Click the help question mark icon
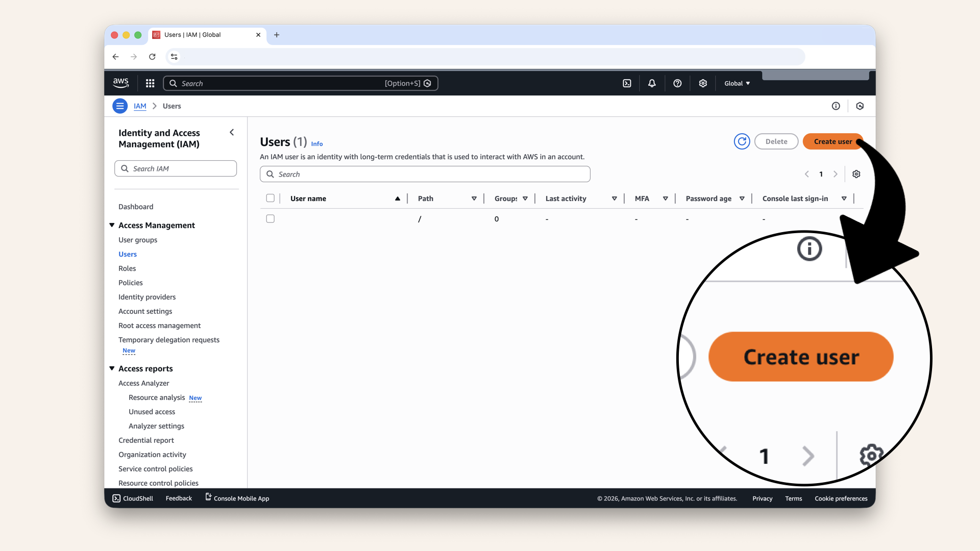This screenshot has height=551, width=980. (x=677, y=83)
